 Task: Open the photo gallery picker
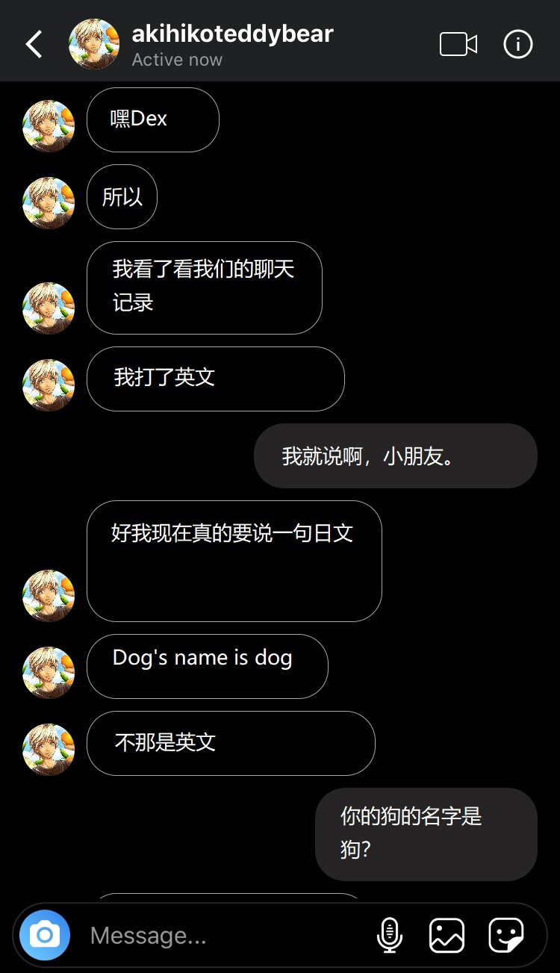click(447, 935)
